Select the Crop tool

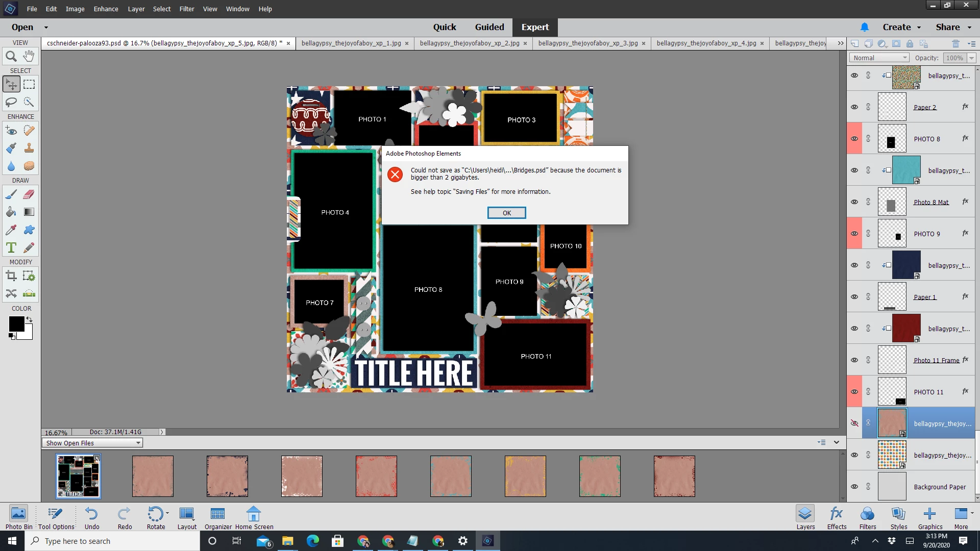pyautogui.click(x=11, y=276)
